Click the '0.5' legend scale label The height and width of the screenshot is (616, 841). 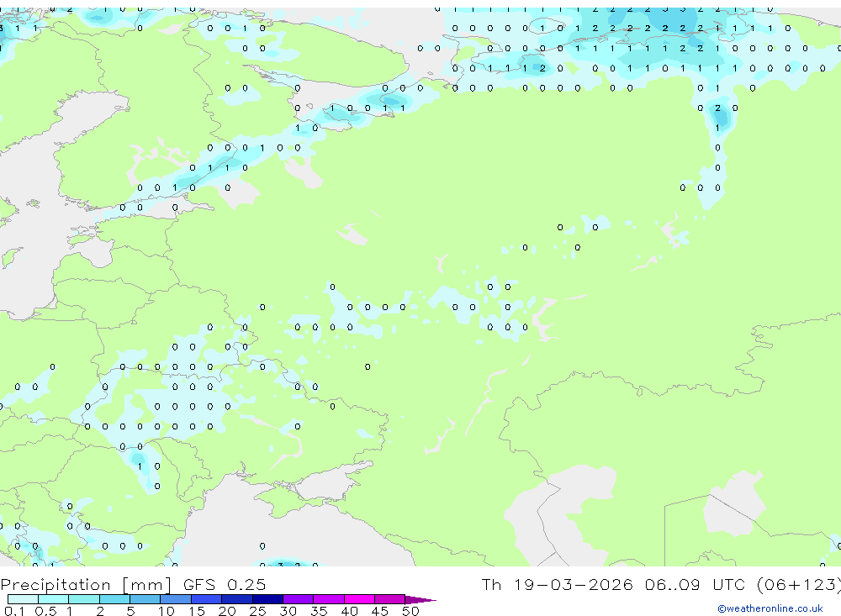click(x=45, y=611)
